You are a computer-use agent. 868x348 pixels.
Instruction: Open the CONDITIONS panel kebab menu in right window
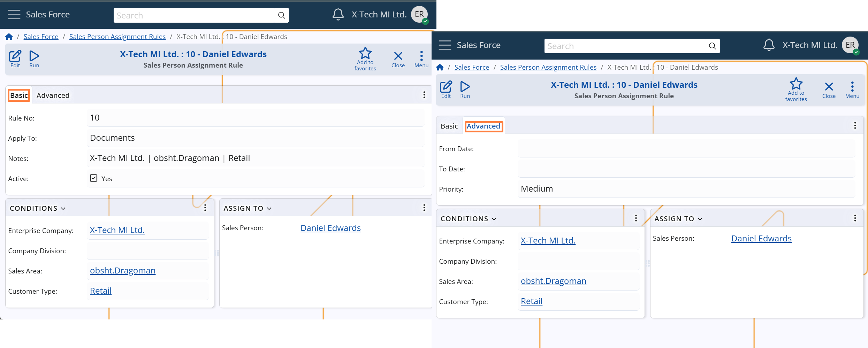[x=636, y=218]
